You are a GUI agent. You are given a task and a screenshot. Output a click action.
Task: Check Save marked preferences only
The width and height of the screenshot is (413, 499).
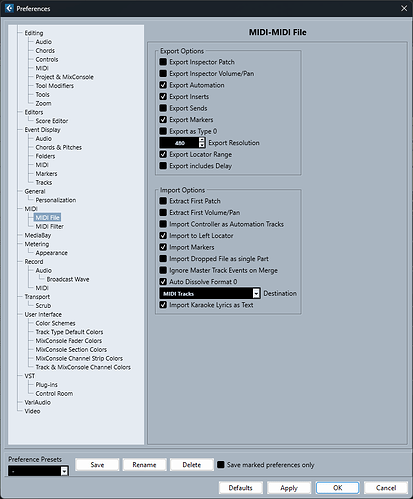click(221, 464)
